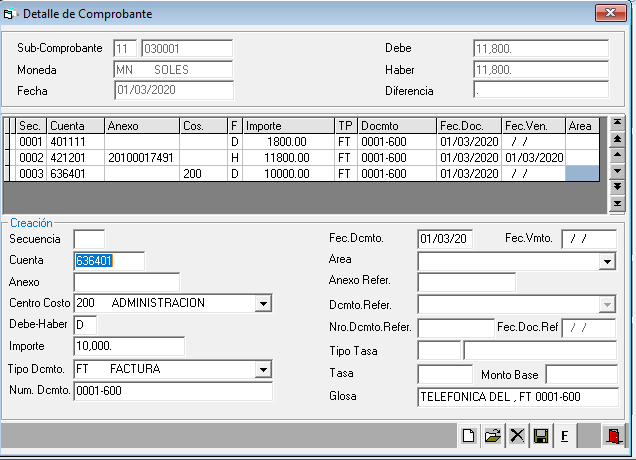Click the Cuenta column header

coord(75,126)
